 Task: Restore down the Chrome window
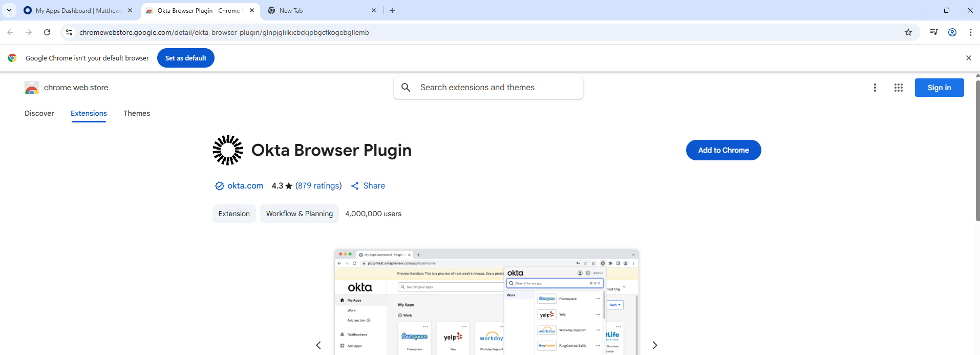pos(947,10)
